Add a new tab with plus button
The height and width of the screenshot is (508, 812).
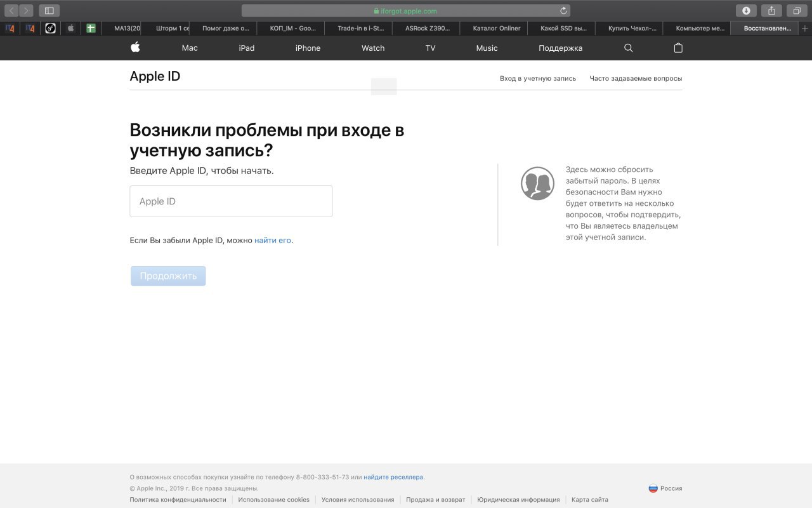coord(805,28)
